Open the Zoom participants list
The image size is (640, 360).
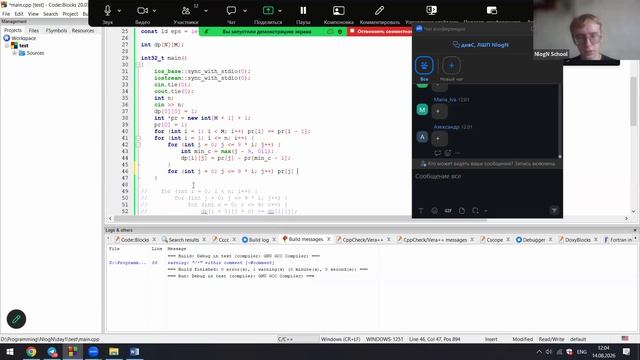pos(186,10)
